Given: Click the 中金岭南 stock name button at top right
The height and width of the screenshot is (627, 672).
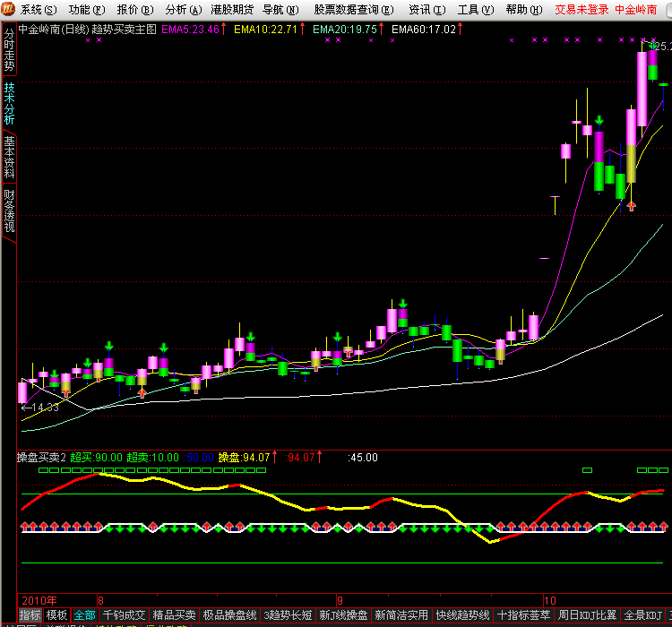Looking at the screenshot, I should (642, 9).
